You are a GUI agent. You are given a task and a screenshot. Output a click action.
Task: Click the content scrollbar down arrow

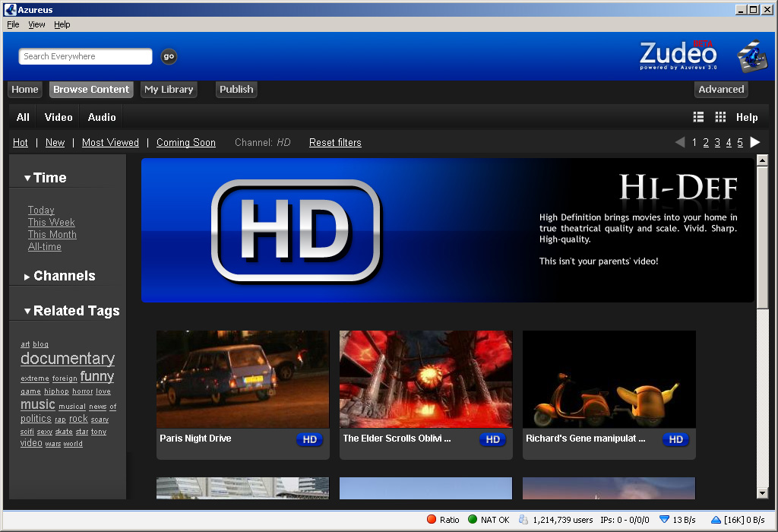pyautogui.click(x=762, y=492)
